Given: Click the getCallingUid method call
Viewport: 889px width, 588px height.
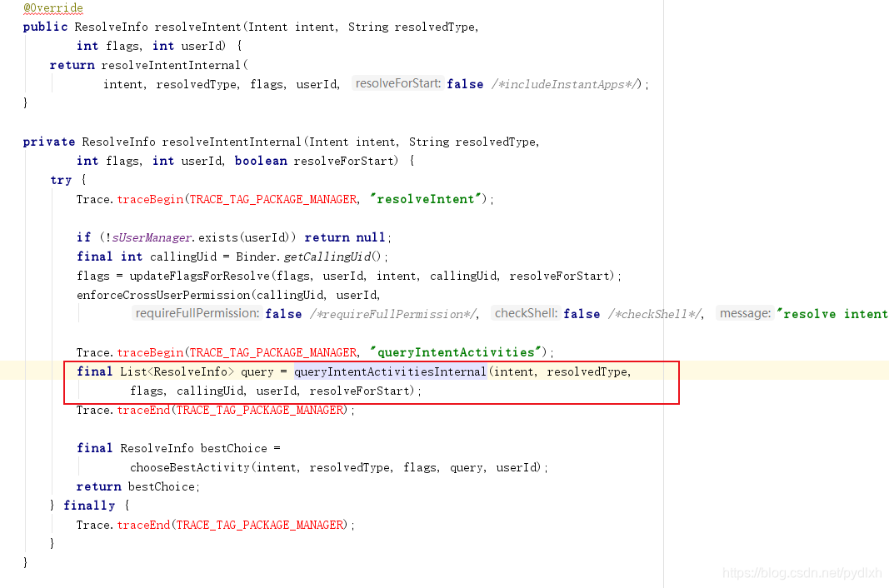Looking at the screenshot, I should (327, 257).
